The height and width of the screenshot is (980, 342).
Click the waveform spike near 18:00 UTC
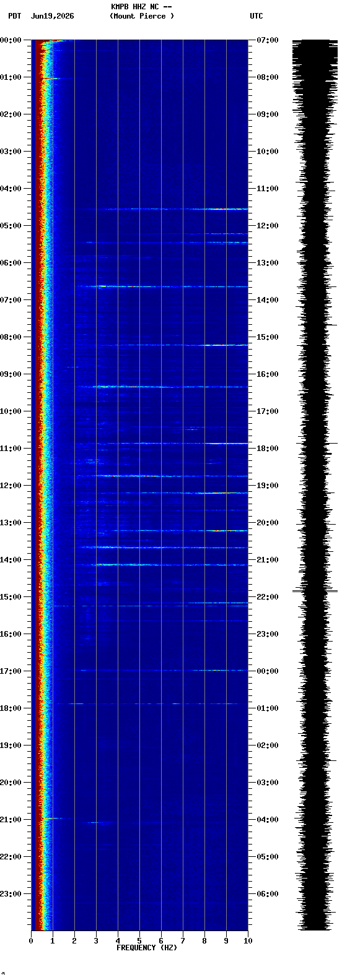(316, 444)
